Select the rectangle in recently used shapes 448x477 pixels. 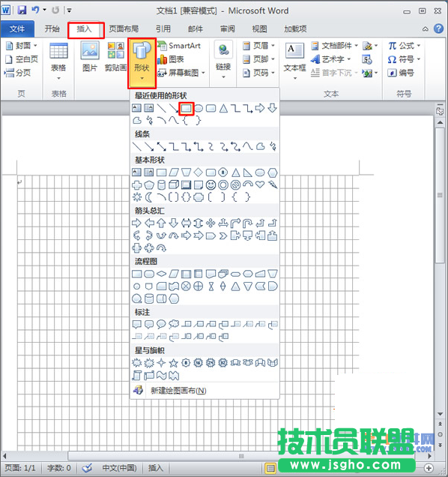(x=186, y=108)
